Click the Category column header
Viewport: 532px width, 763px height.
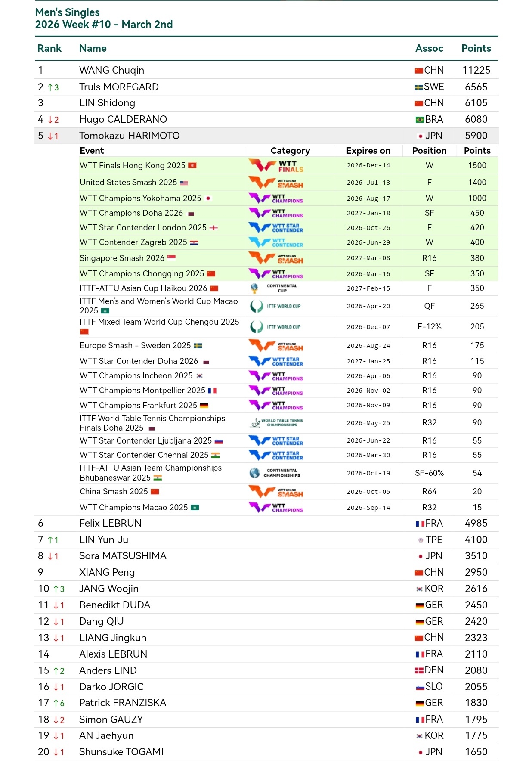pos(290,151)
